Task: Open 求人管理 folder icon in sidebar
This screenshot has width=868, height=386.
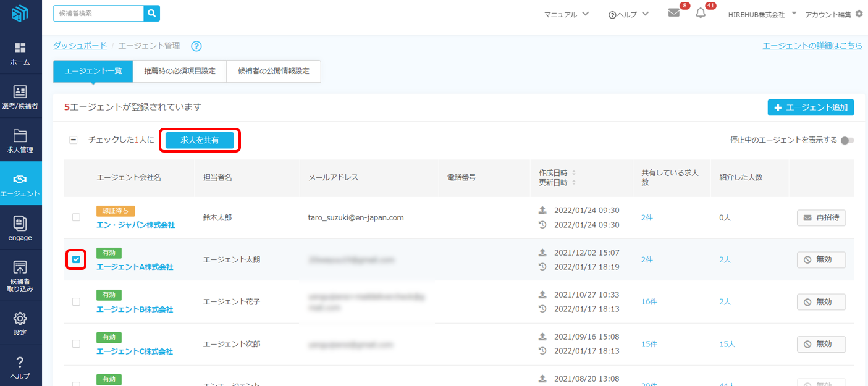Action: [x=20, y=141]
